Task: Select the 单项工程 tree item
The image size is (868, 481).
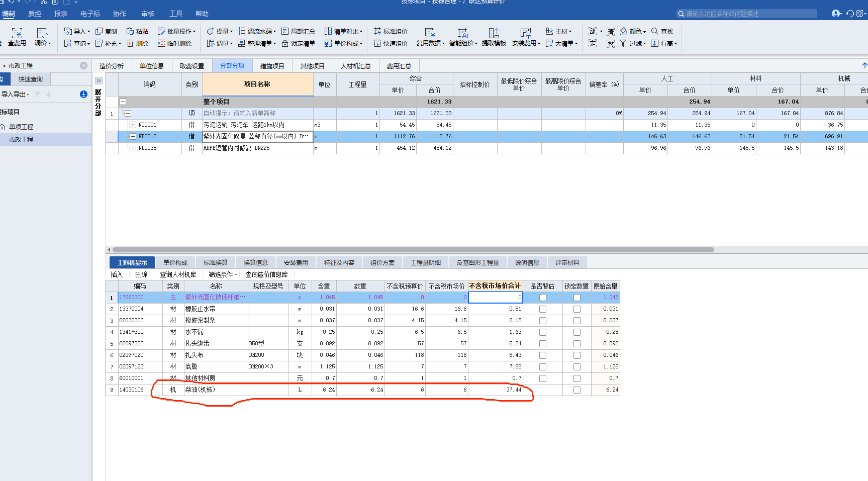Action: [x=21, y=127]
